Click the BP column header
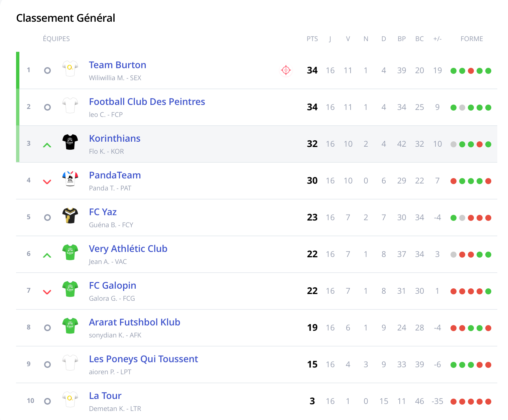508x420 pixels. point(401,39)
